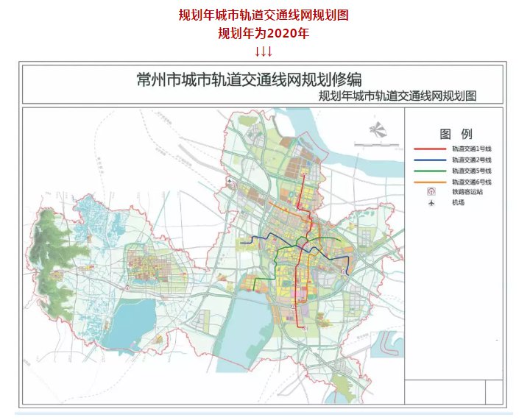This screenshot has height=420, width=530.
Task: Click the 常州市城市轨道交通线网规划修编 map title
Action: click(250, 79)
